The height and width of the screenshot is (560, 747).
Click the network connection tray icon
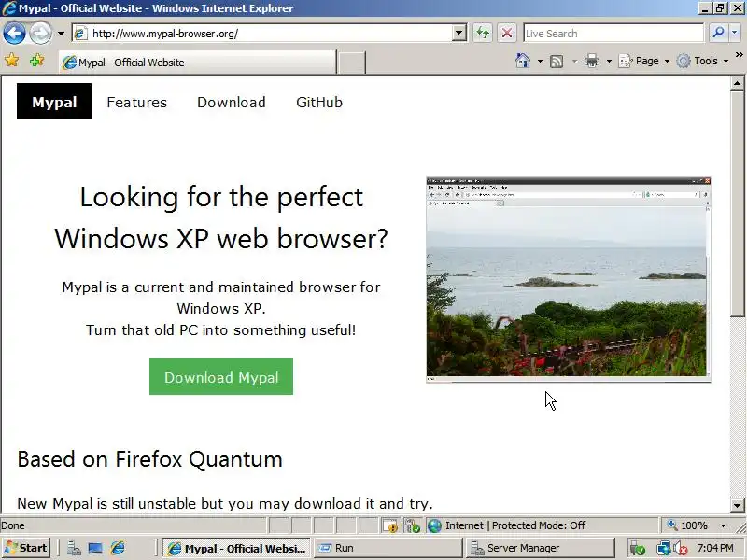click(x=663, y=549)
